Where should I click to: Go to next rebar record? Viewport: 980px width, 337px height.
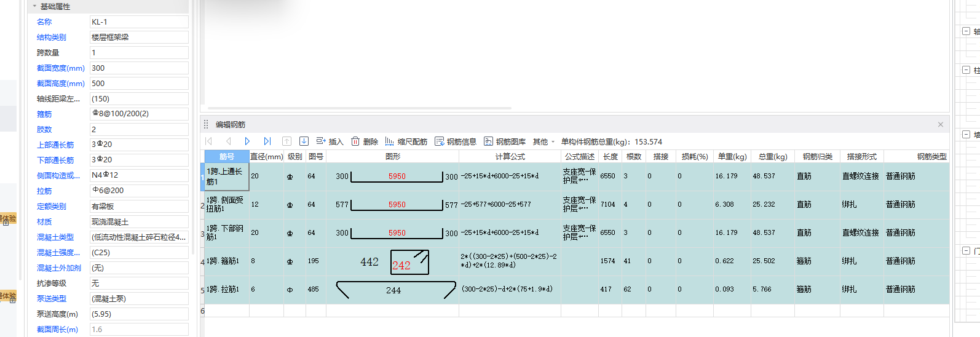click(247, 141)
